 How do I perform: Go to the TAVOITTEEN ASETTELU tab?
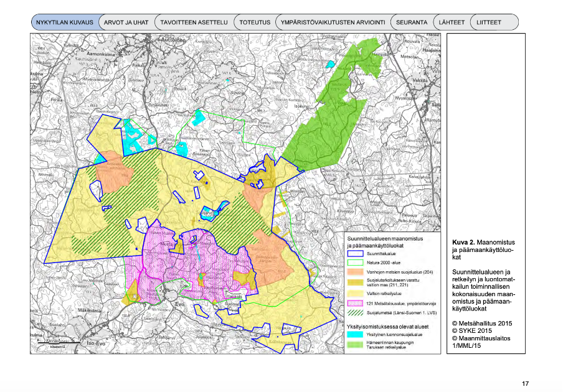193,22
